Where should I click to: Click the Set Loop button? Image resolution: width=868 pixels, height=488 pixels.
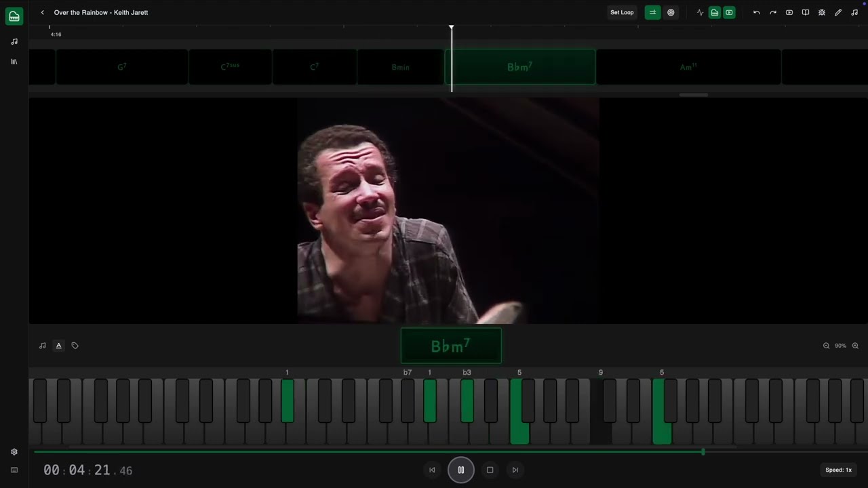point(622,12)
